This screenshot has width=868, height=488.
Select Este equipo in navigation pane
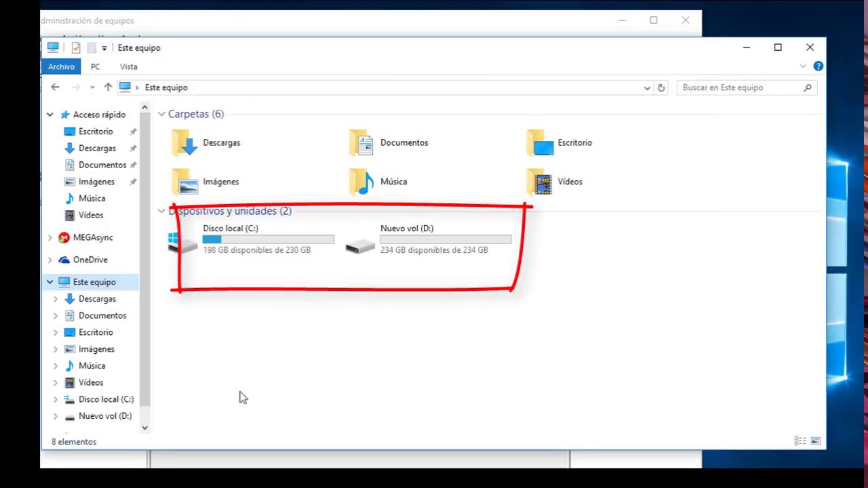(94, 282)
